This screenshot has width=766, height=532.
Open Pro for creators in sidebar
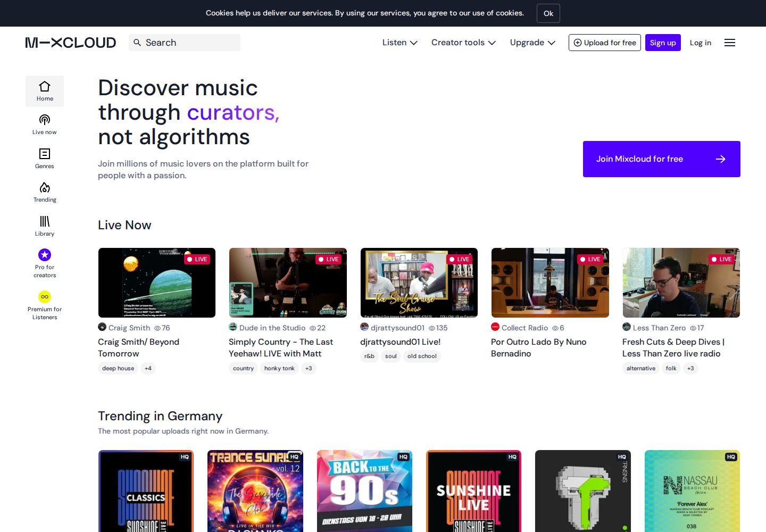(x=45, y=263)
